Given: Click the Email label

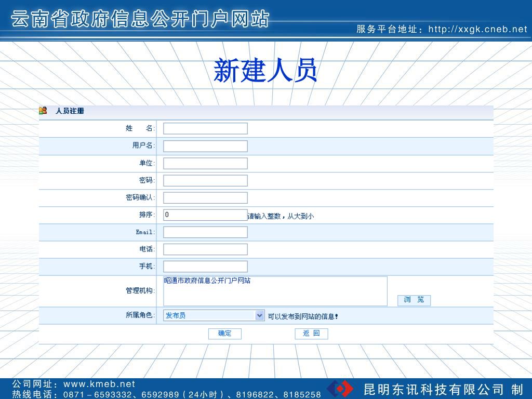Looking at the screenshot, I should click(145, 232).
